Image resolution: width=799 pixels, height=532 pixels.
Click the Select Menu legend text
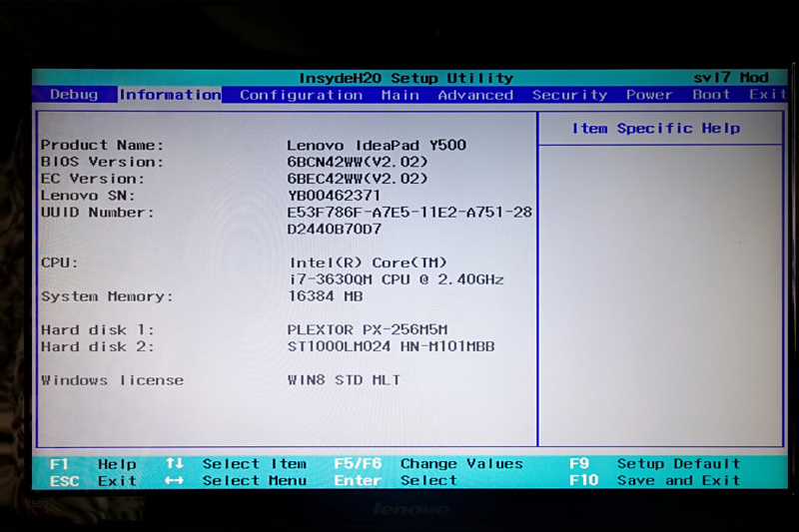click(255, 480)
